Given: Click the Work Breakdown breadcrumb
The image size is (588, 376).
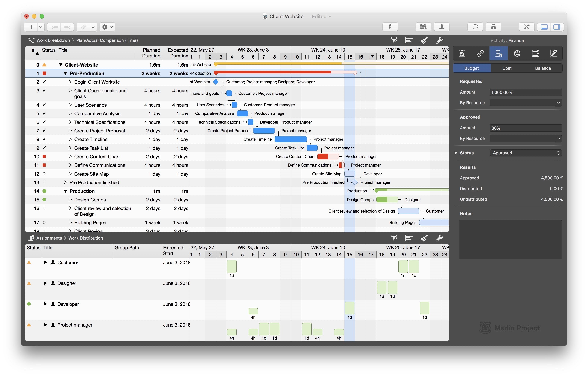Looking at the screenshot, I should point(53,40).
